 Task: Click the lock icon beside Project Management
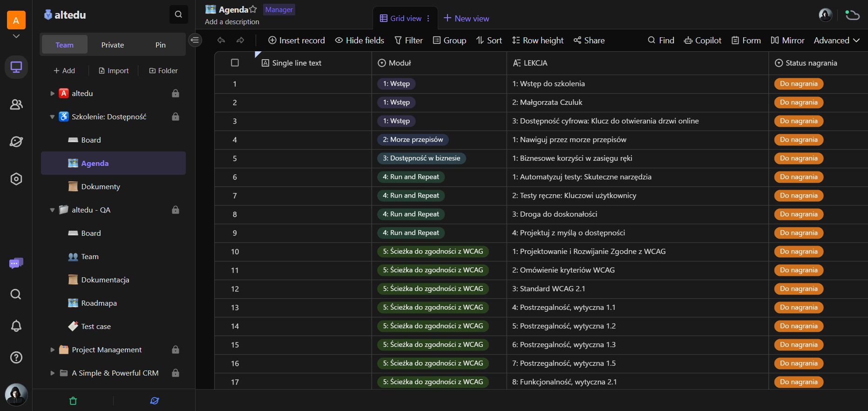[176, 349]
